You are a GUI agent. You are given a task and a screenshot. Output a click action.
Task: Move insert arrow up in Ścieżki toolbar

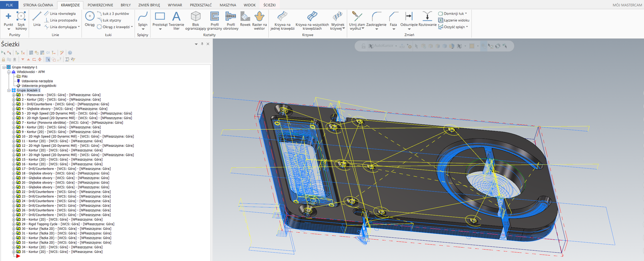tap(29, 59)
